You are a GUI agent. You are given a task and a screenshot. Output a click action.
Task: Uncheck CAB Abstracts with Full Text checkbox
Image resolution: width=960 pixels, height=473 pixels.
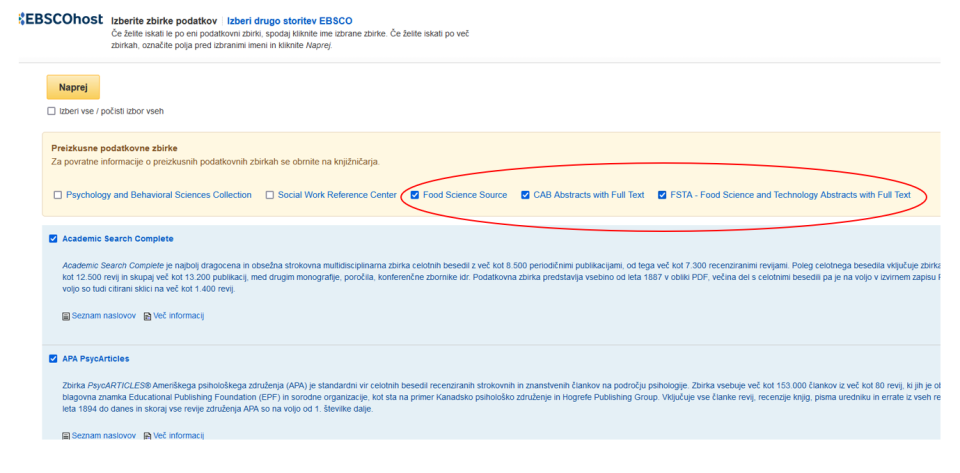coord(525,195)
